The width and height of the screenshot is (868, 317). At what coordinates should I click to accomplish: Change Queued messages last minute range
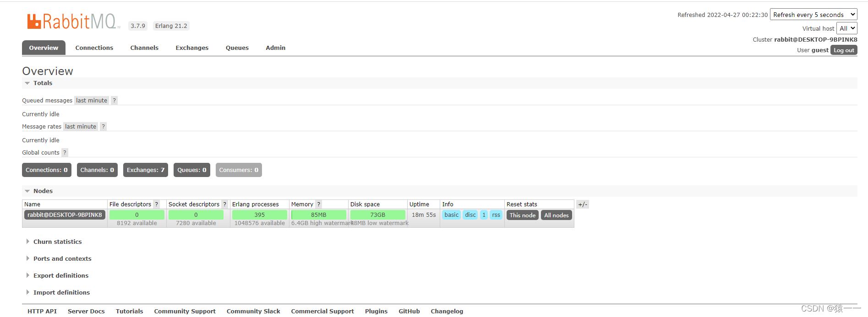pyautogui.click(x=92, y=101)
